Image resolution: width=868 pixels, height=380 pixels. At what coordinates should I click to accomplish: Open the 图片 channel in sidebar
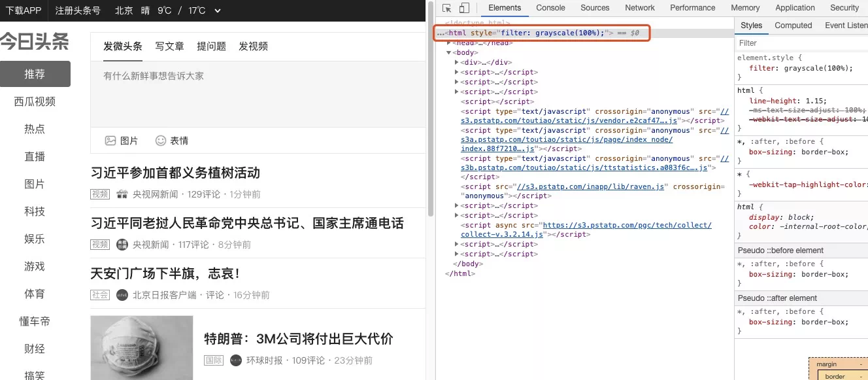coord(35,184)
